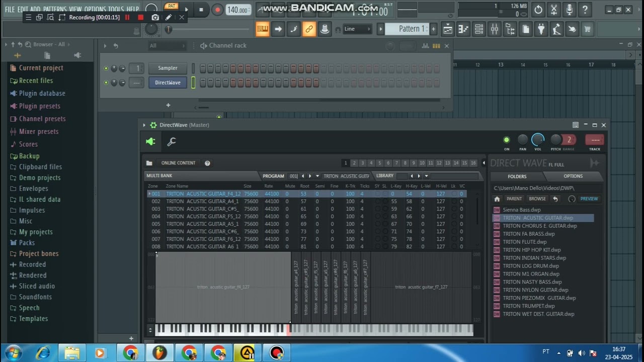Click the ONLINE CONTENT button
644x362 pixels.
pyautogui.click(x=178, y=163)
